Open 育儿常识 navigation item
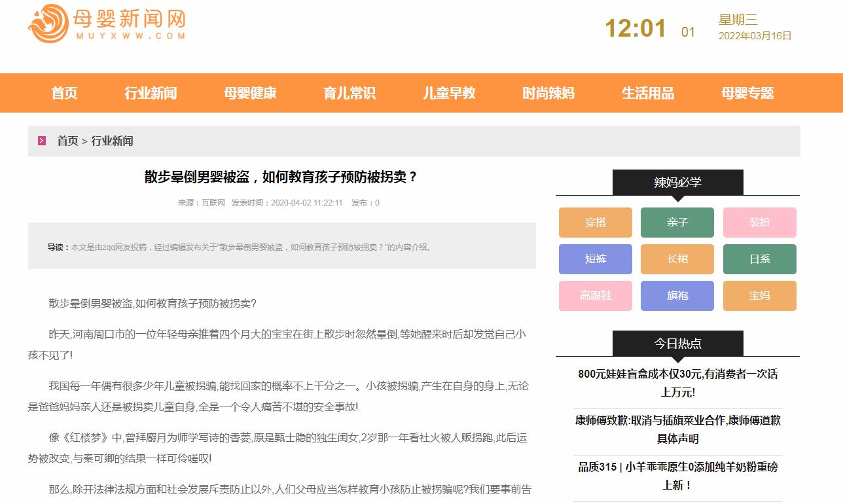The image size is (843, 504). point(350,93)
